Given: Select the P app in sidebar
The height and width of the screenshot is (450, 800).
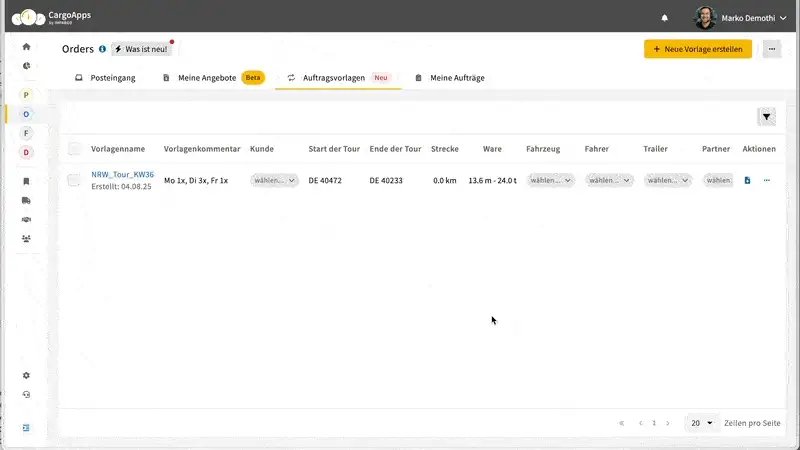Looking at the screenshot, I should [x=26, y=95].
